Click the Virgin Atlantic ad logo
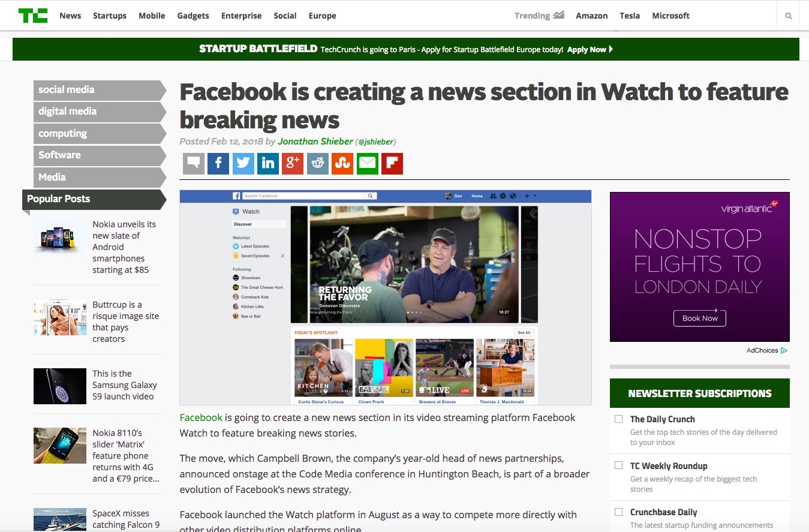This screenshot has height=532, width=809. [x=750, y=208]
